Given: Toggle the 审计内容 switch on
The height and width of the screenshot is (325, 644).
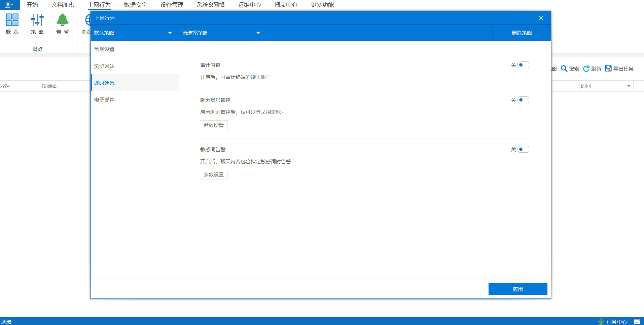Looking at the screenshot, I should 523,65.
